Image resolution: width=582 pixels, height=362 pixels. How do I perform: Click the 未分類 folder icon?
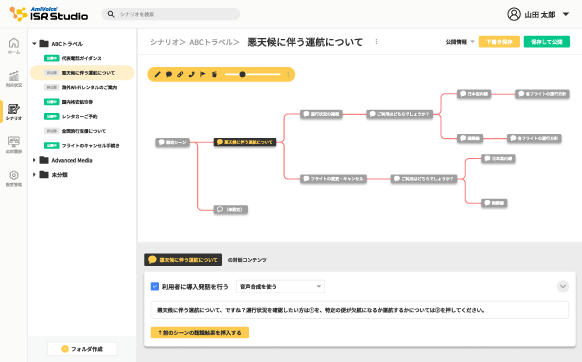click(44, 175)
